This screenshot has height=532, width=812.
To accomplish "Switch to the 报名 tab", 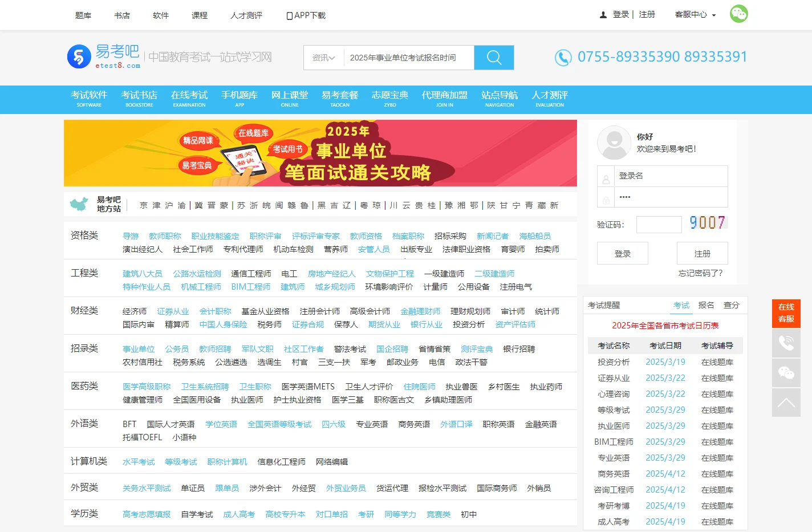I will [x=707, y=305].
